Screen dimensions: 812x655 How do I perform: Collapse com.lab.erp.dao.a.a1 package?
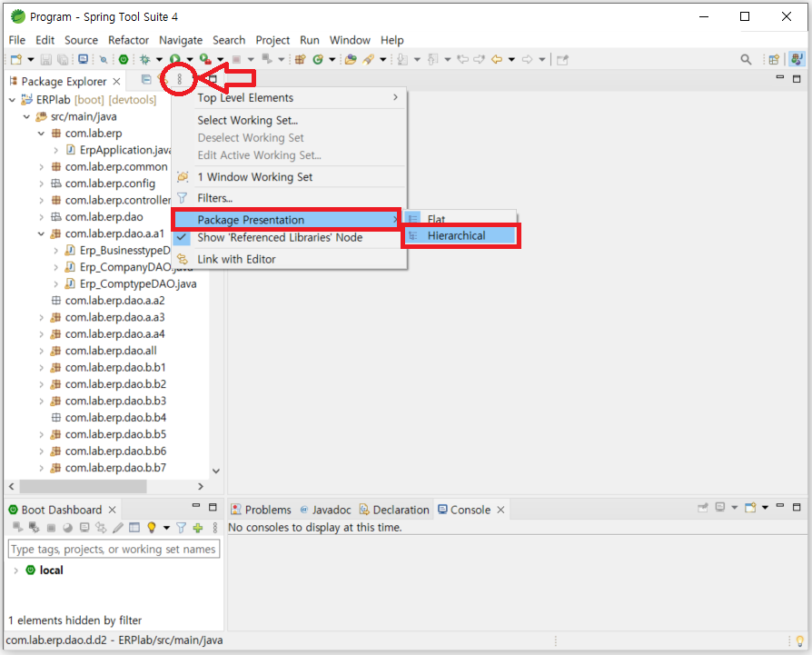41,234
